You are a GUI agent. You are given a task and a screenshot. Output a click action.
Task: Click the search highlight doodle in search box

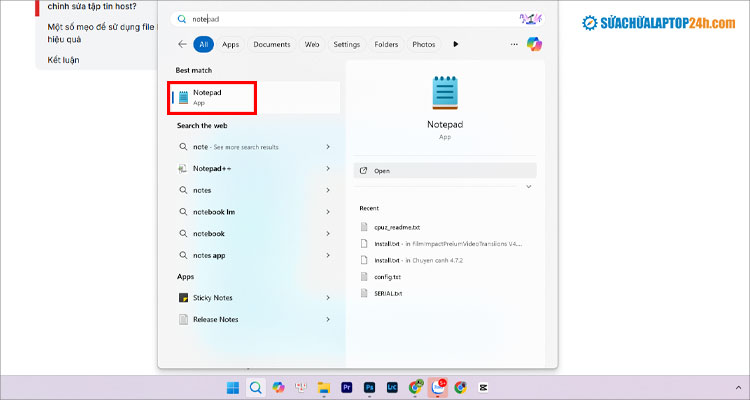[x=530, y=19]
